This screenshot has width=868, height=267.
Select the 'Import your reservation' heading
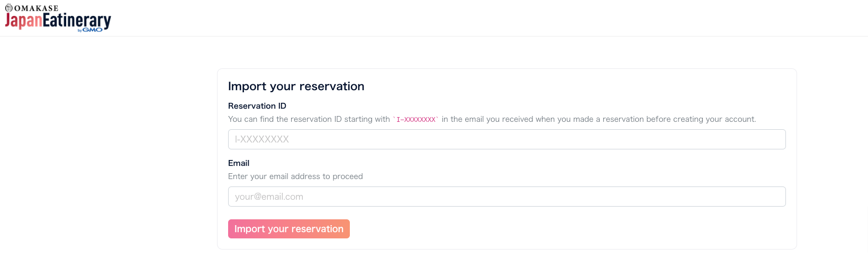296,86
